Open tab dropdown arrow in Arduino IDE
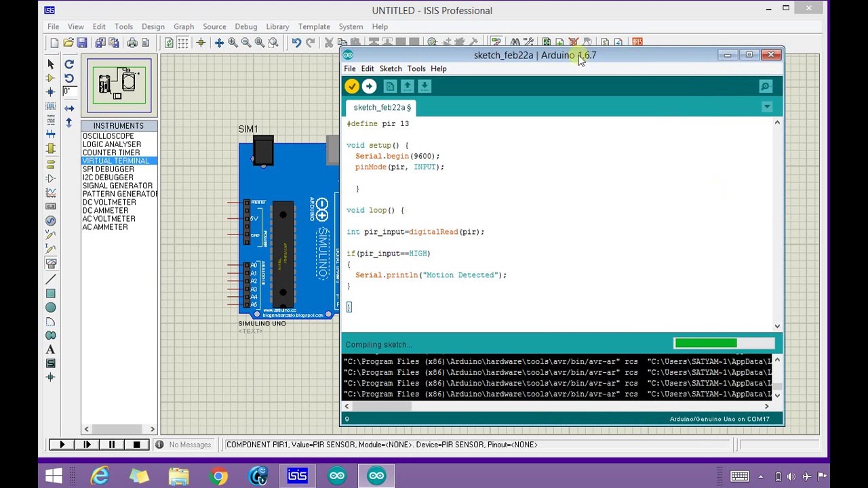This screenshot has height=488, width=868. click(x=767, y=107)
